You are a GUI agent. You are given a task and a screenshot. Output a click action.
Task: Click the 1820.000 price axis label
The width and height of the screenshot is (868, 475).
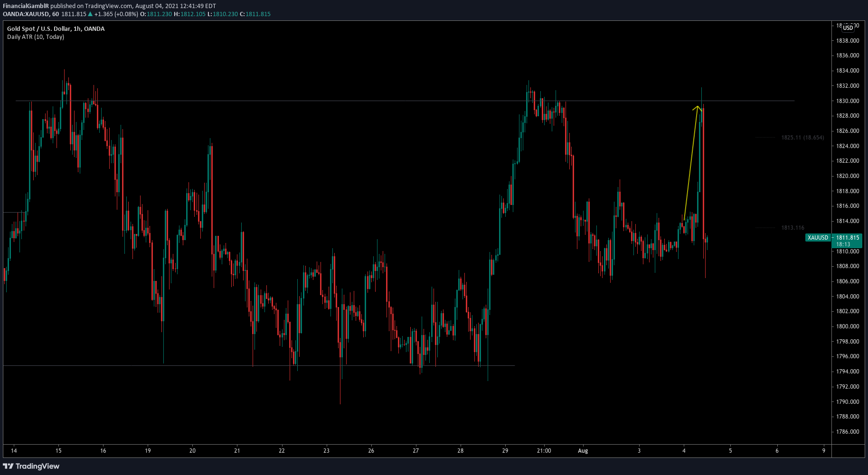pos(848,176)
